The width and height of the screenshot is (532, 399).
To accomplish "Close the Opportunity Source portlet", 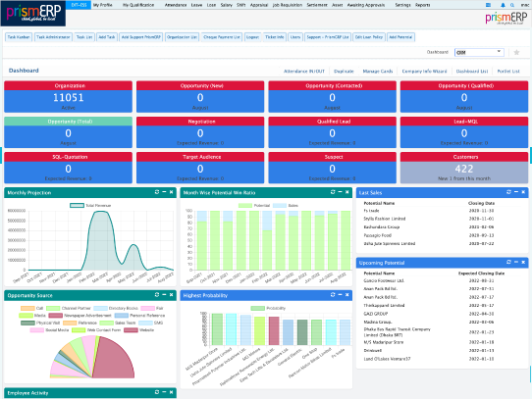I will pos(172,295).
